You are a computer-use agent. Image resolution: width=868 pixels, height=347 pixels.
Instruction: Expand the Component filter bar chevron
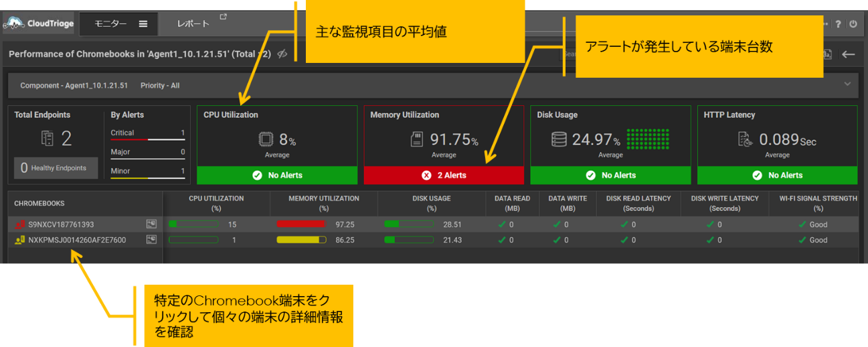[x=847, y=84]
